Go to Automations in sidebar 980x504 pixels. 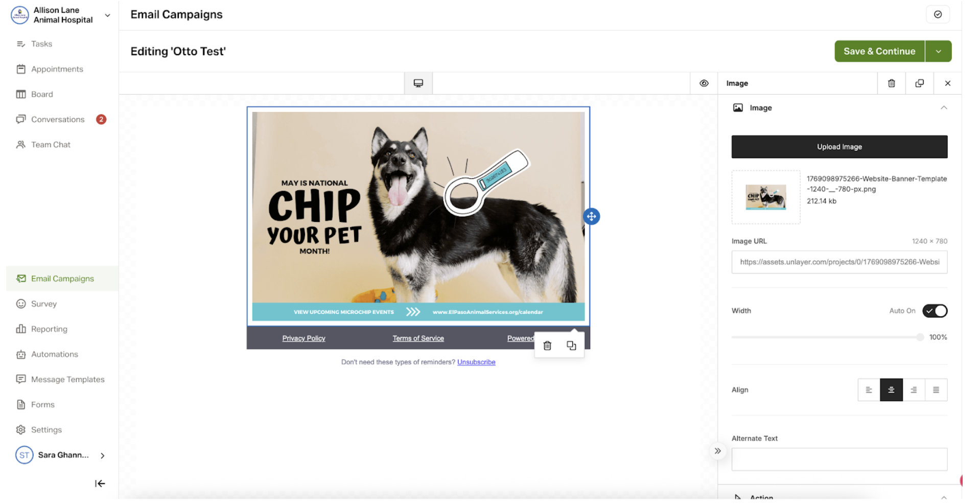click(x=54, y=354)
